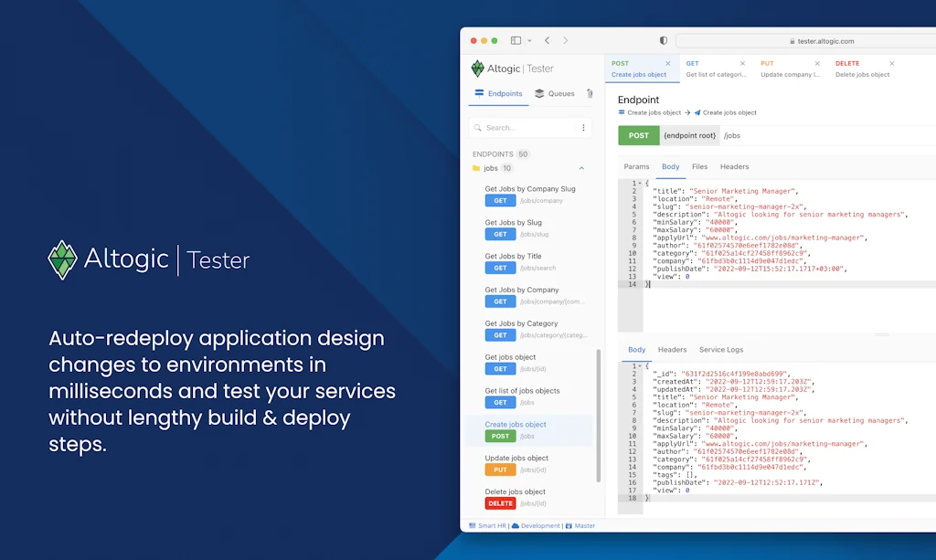Switch to the Queues tab
936x560 pixels.
[x=555, y=93]
